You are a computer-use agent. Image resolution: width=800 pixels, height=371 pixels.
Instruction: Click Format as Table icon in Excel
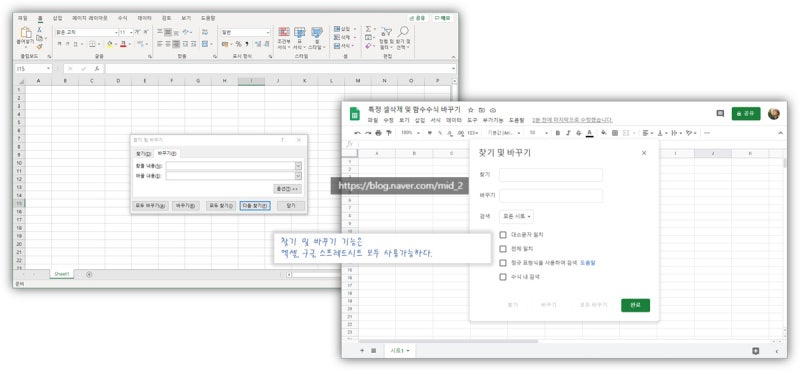coord(299,32)
